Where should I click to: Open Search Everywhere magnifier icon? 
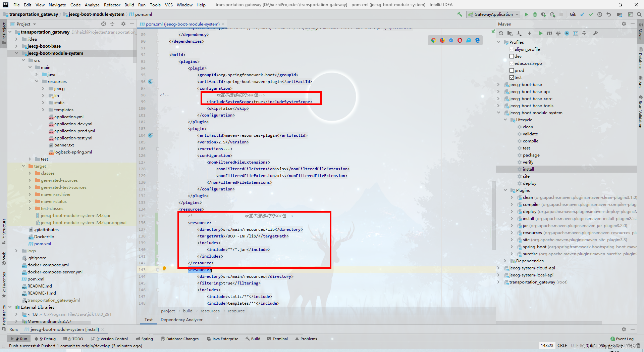(x=639, y=14)
